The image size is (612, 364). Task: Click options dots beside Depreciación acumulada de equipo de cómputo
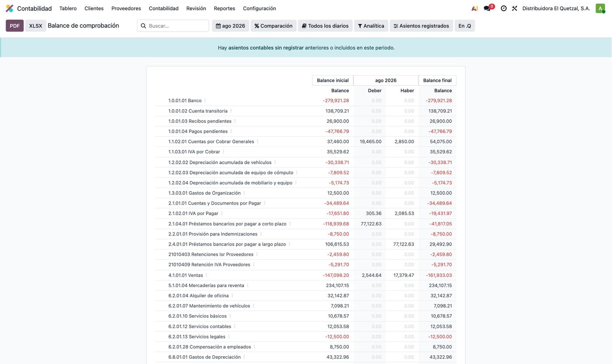click(x=297, y=173)
